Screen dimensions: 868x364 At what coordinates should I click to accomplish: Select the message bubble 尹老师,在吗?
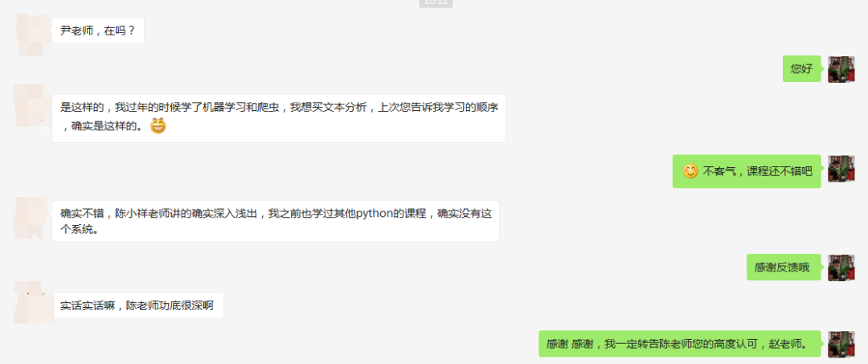(x=98, y=31)
